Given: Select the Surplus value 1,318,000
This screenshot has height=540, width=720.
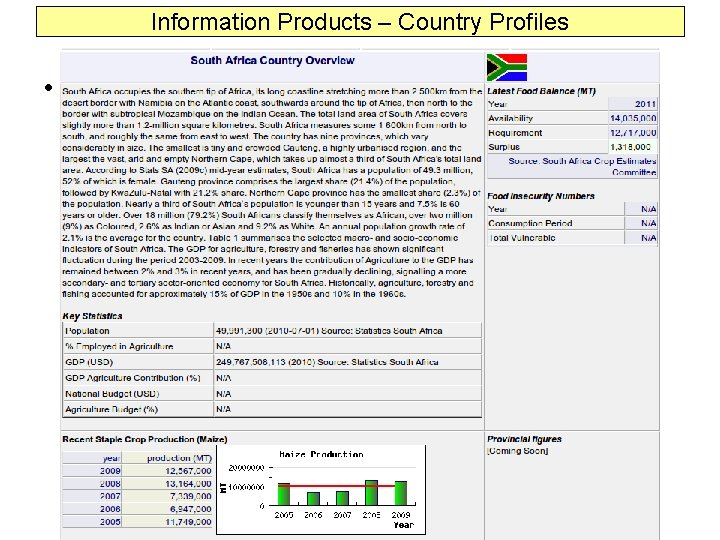Looking at the screenshot, I should [x=630, y=147].
